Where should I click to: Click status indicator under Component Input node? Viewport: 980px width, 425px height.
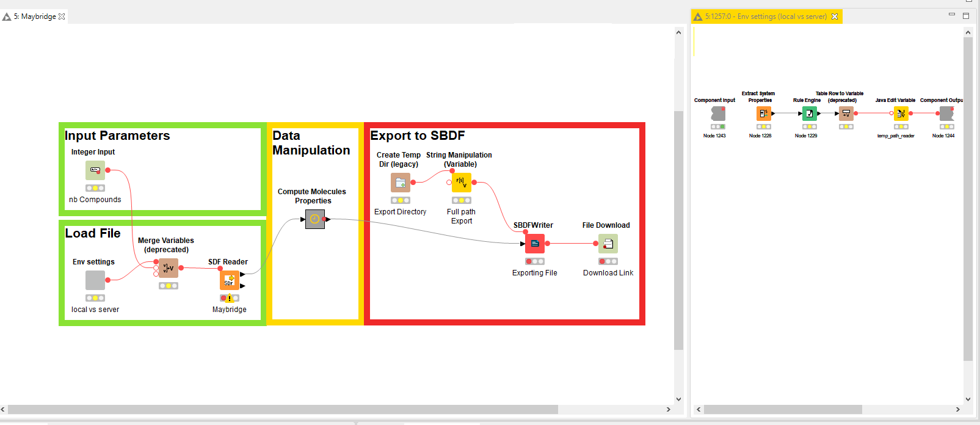tap(718, 127)
